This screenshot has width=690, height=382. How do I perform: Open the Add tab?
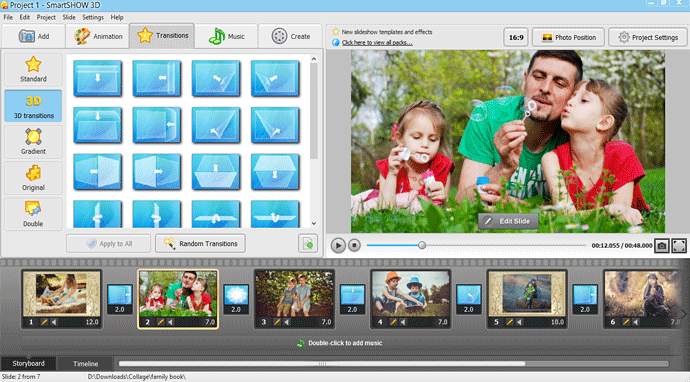[x=33, y=36]
